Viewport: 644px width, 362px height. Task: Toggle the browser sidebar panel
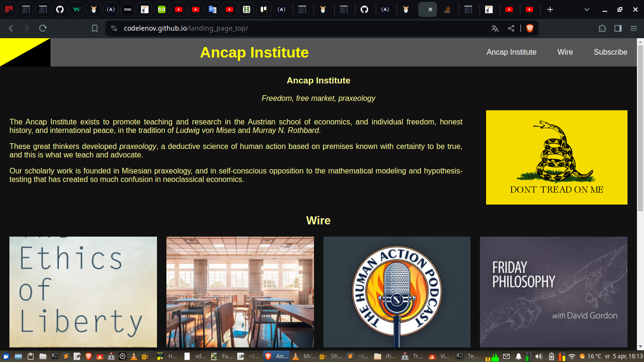coord(618,28)
